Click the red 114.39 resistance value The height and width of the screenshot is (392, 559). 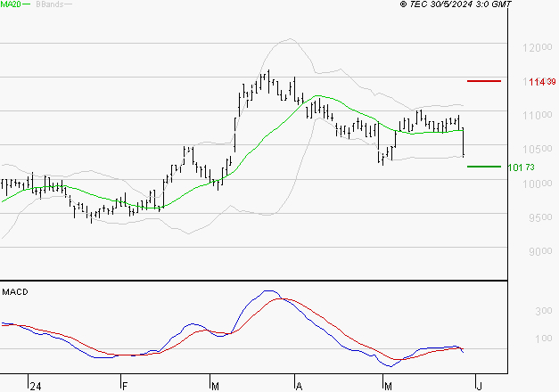click(x=542, y=82)
